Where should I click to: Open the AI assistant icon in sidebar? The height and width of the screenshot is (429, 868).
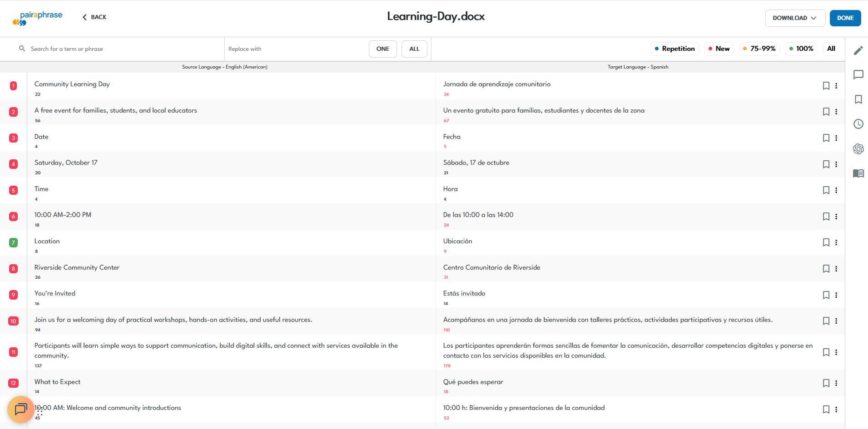pos(858,148)
